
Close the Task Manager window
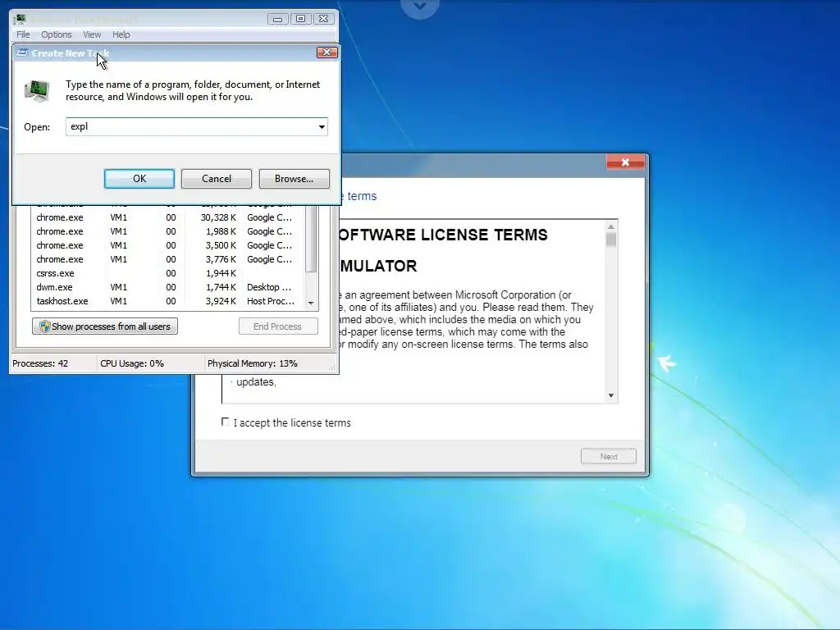click(x=323, y=19)
